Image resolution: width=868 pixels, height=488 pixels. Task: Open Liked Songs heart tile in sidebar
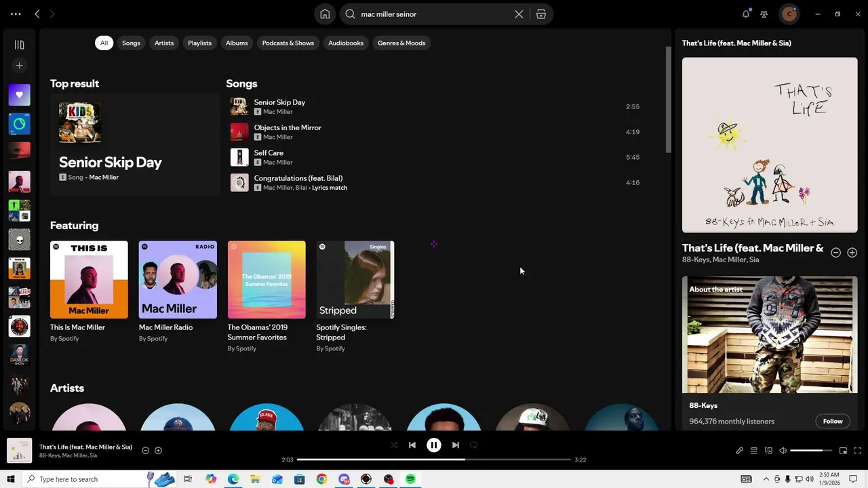19,95
